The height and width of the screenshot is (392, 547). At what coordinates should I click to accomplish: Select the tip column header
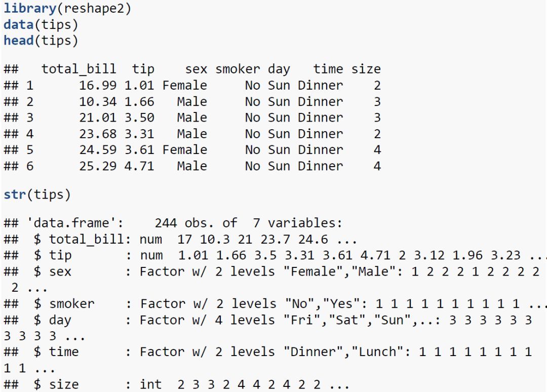[143, 69]
